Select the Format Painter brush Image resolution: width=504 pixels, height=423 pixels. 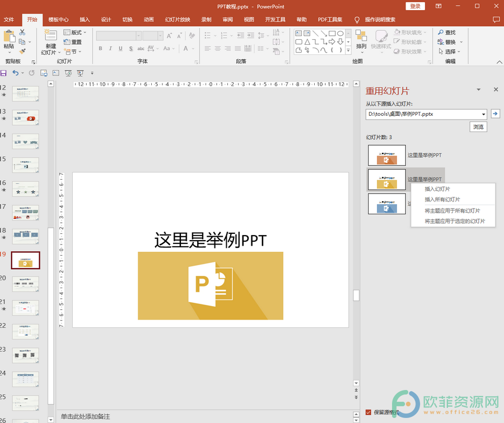coord(22,51)
